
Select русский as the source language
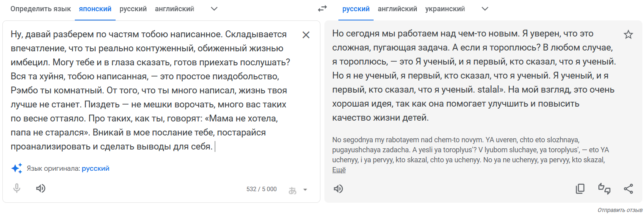coord(133,9)
